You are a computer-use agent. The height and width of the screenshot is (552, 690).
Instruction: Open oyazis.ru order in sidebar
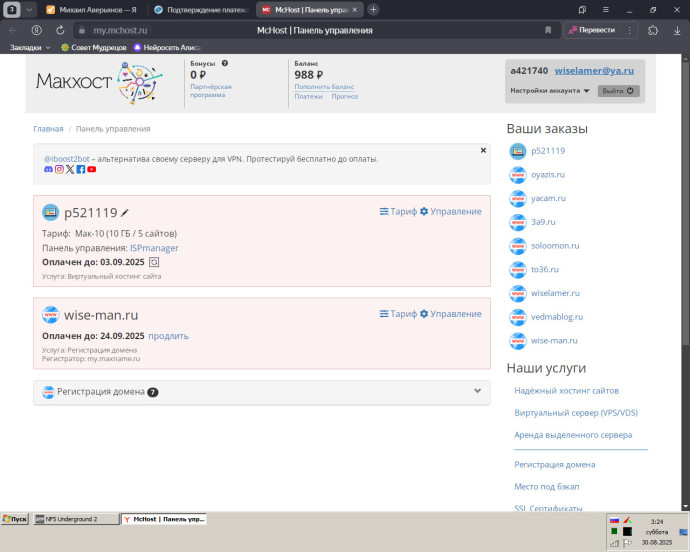pyautogui.click(x=548, y=175)
